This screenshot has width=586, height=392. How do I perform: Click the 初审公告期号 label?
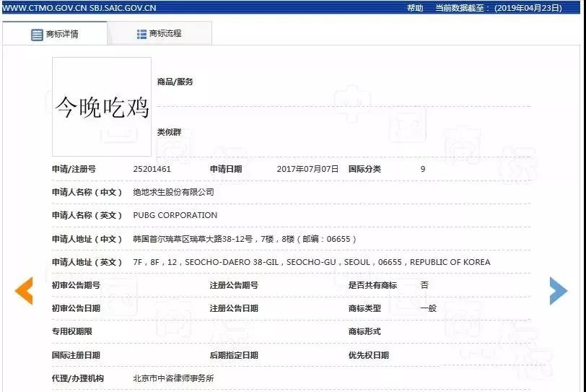pos(76,285)
